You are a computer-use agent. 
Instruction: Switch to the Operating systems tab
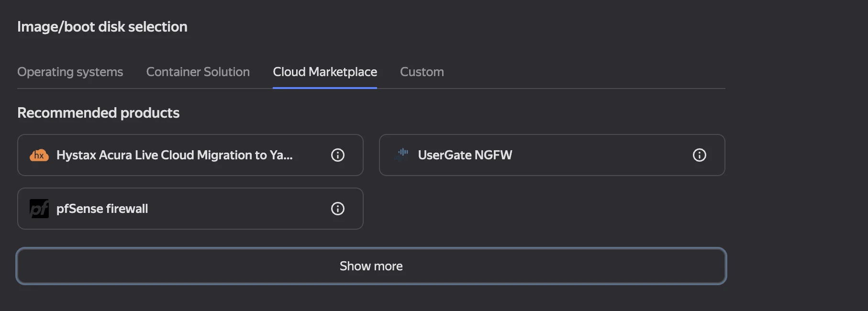[70, 72]
